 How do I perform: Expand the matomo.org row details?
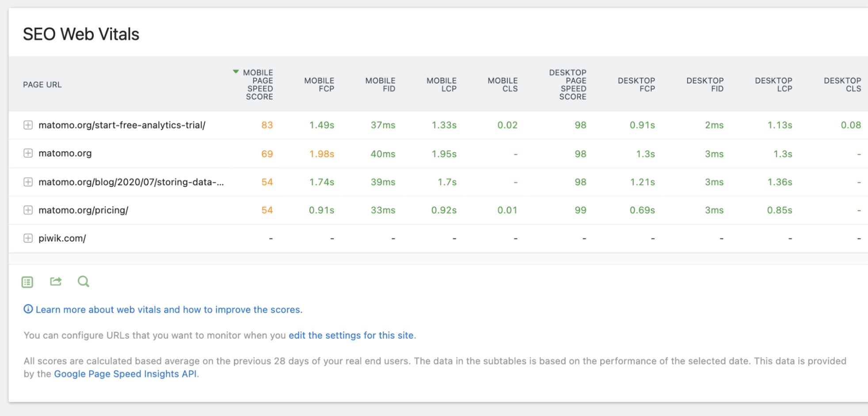[28, 153]
